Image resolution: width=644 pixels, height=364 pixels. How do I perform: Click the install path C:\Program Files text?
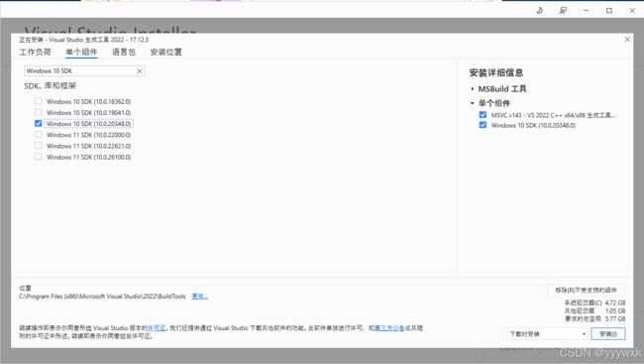click(x=102, y=297)
